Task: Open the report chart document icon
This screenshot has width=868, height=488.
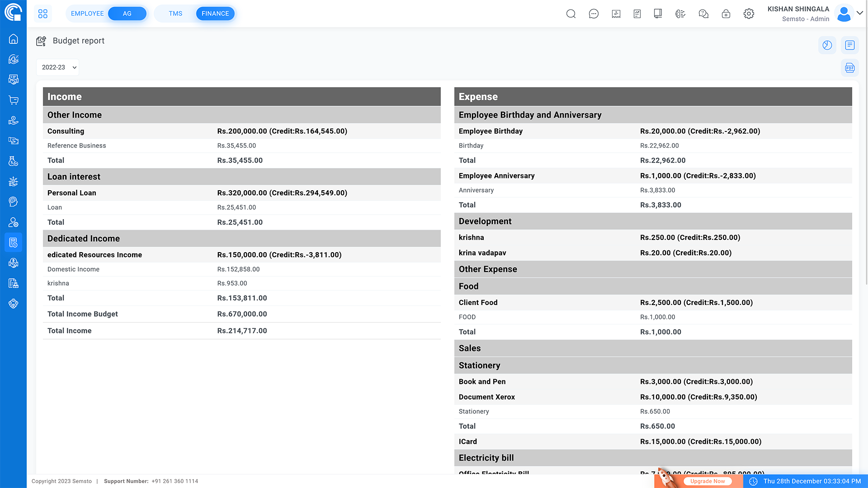Action: tap(637, 14)
